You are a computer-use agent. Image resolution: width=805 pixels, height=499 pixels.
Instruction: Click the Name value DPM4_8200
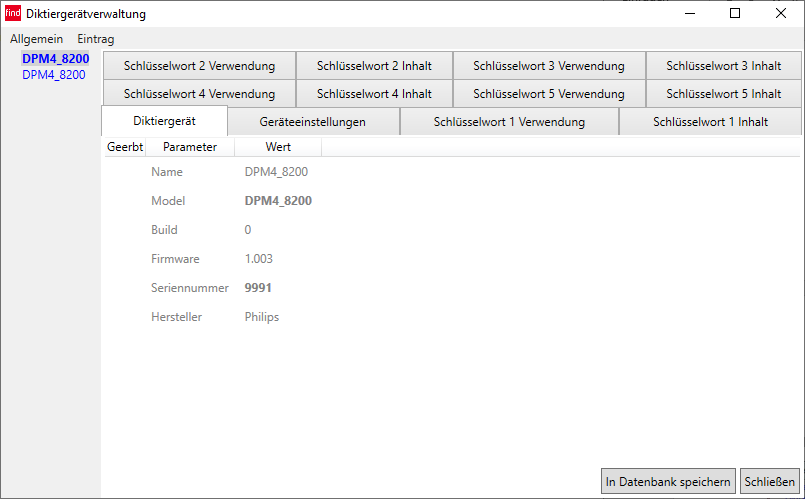coord(276,172)
